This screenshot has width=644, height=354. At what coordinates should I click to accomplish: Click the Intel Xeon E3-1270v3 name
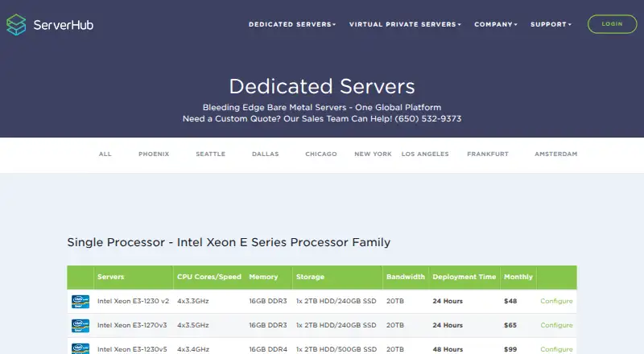[x=132, y=325]
